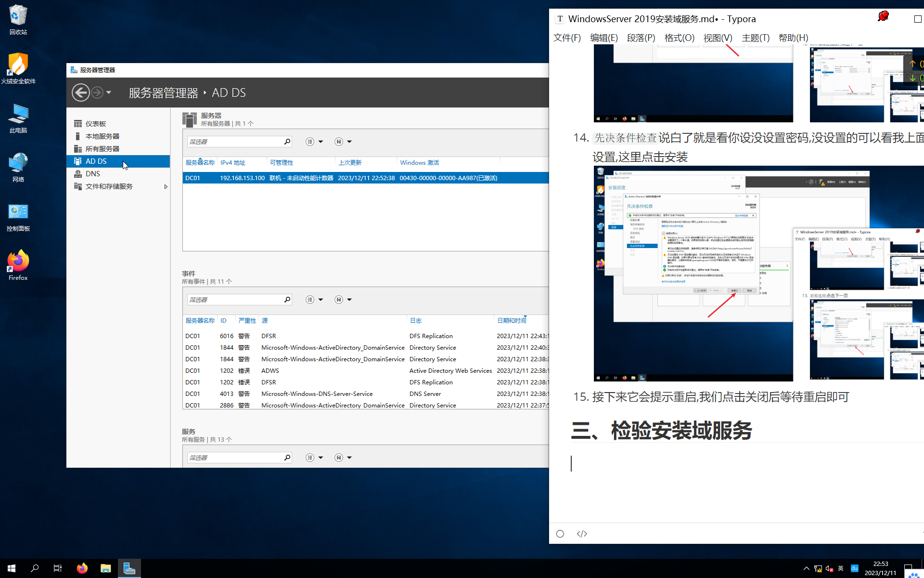
Task: Open the navigation history dropdown arrow
Action: click(x=109, y=92)
